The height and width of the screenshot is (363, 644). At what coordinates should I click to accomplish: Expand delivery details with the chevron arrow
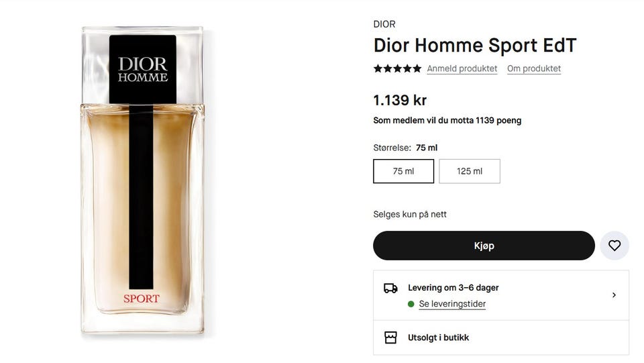point(614,295)
